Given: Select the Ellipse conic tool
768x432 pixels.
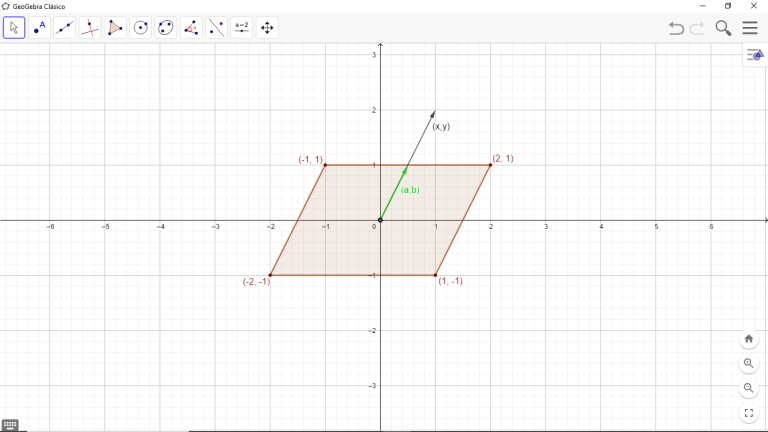Looking at the screenshot, I should point(166,28).
